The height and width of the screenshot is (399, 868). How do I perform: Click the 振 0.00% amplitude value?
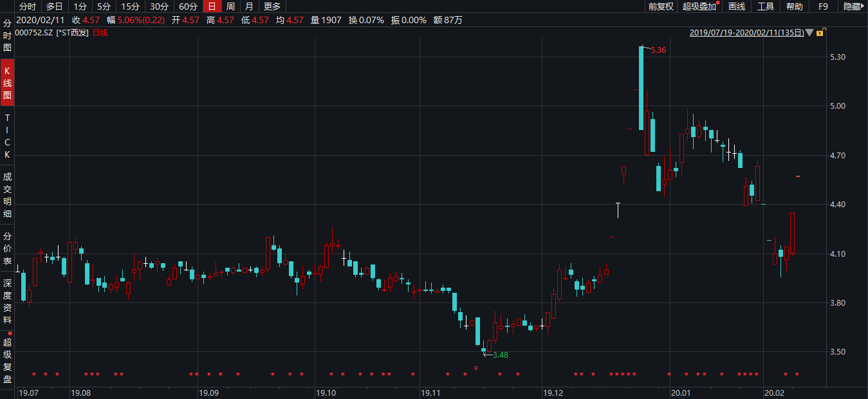[408, 20]
